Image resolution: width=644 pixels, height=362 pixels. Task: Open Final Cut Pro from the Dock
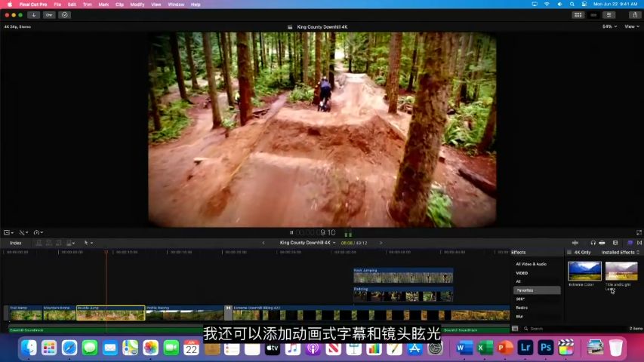tap(565, 348)
